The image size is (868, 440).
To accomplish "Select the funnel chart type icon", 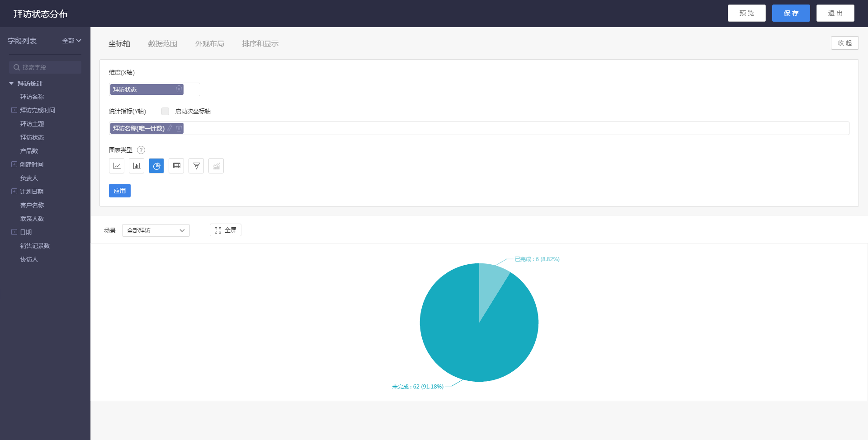I will tap(196, 166).
